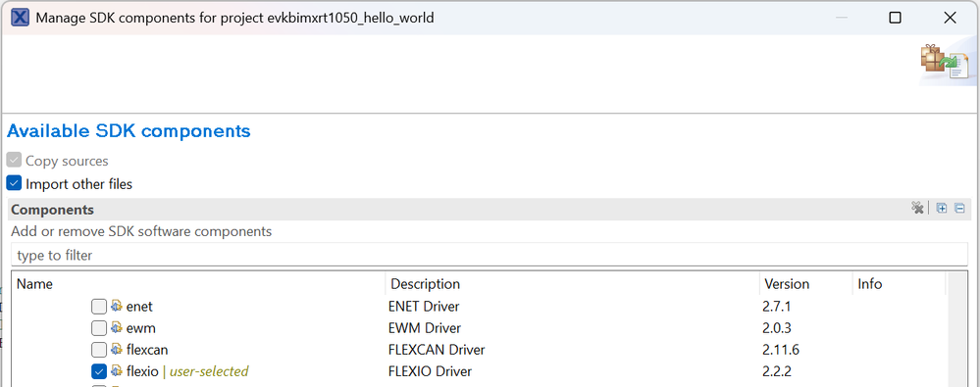Click version 2.2.2 cell
This screenshot has height=387, width=980.
pyautogui.click(x=778, y=371)
